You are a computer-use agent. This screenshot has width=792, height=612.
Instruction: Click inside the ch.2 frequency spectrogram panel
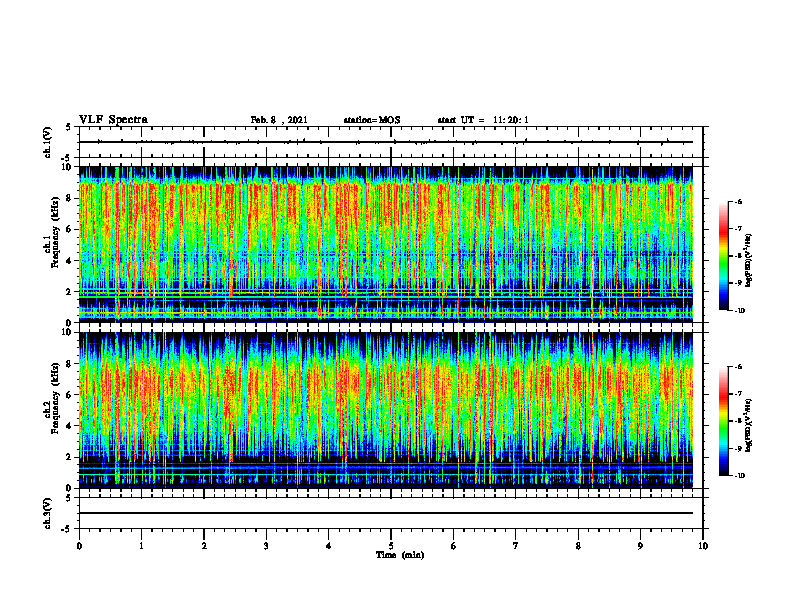pyautogui.click(x=385, y=410)
